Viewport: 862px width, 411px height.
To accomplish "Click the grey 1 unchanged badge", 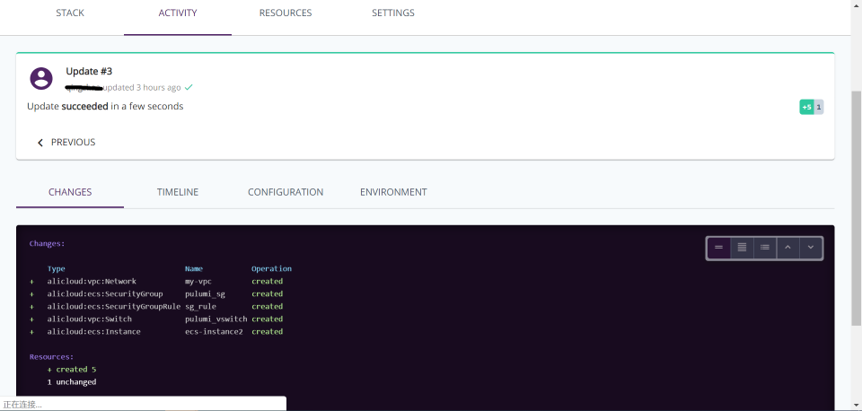I will (819, 107).
